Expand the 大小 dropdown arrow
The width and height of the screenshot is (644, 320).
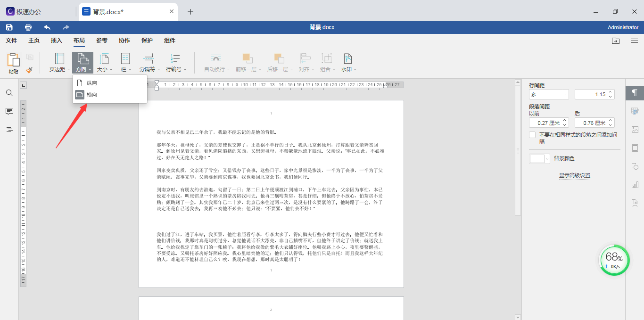(111, 70)
